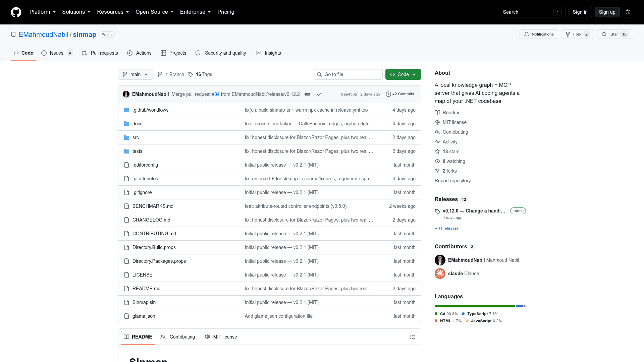
Task: Click the blue TypeScript segment of languages bar
Action: tap(520, 306)
